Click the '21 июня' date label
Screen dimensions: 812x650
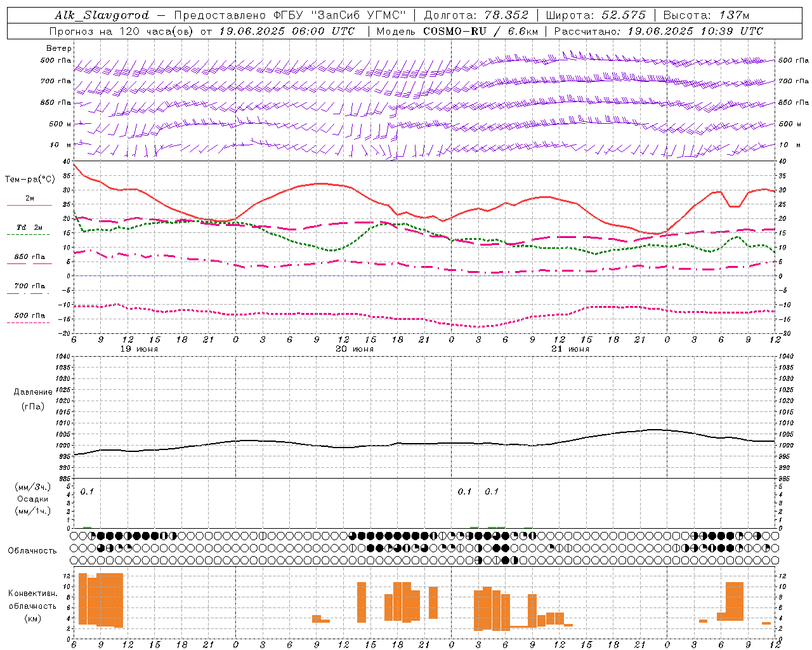click(x=570, y=348)
